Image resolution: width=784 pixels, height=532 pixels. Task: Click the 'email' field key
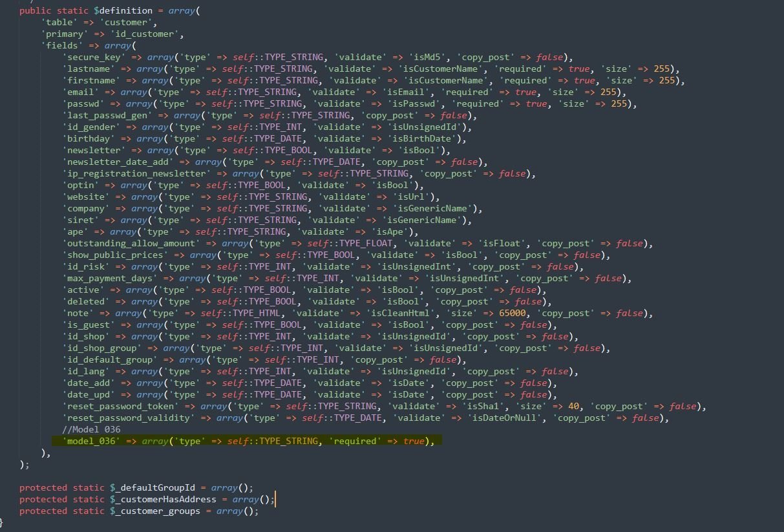pos(81,92)
